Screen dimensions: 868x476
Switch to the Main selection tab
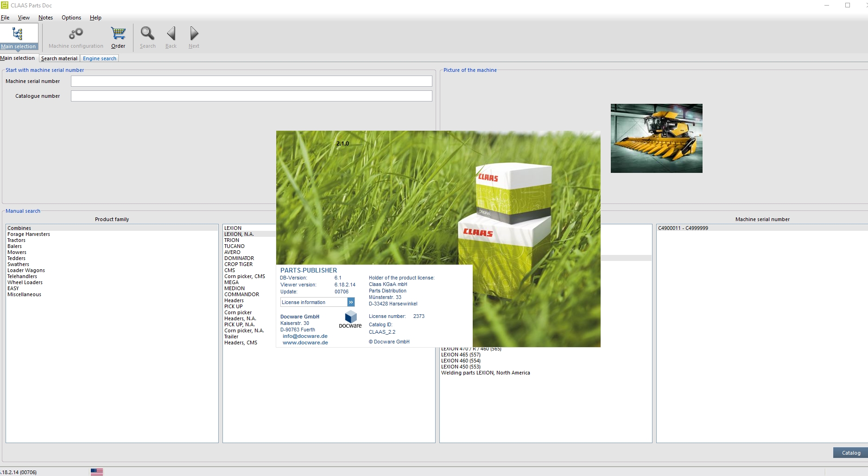[x=18, y=58]
